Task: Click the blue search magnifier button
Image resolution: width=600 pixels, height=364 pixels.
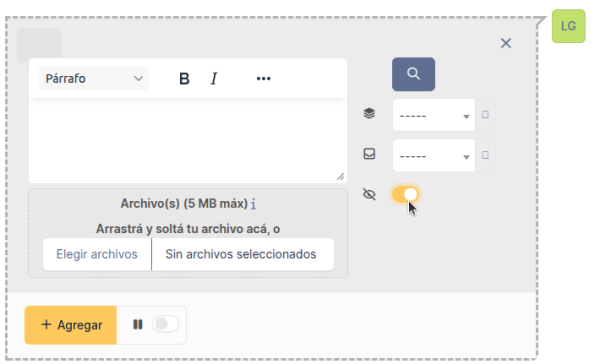Action: (413, 74)
